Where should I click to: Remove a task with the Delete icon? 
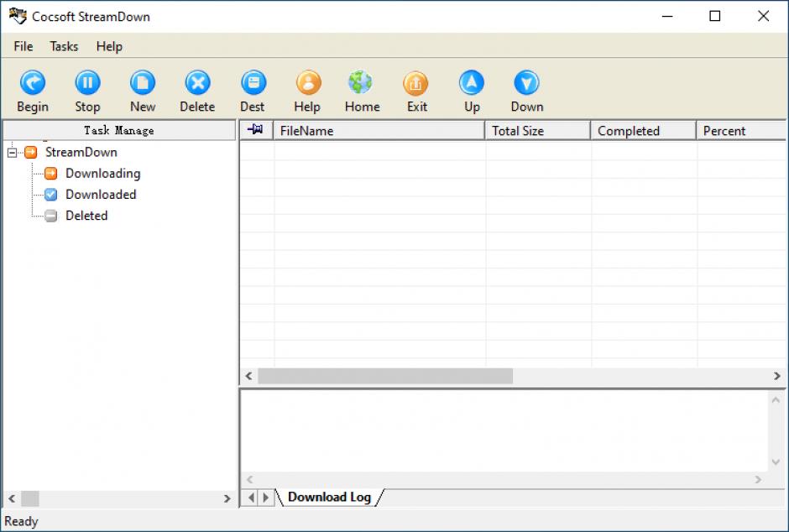[197, 82]
